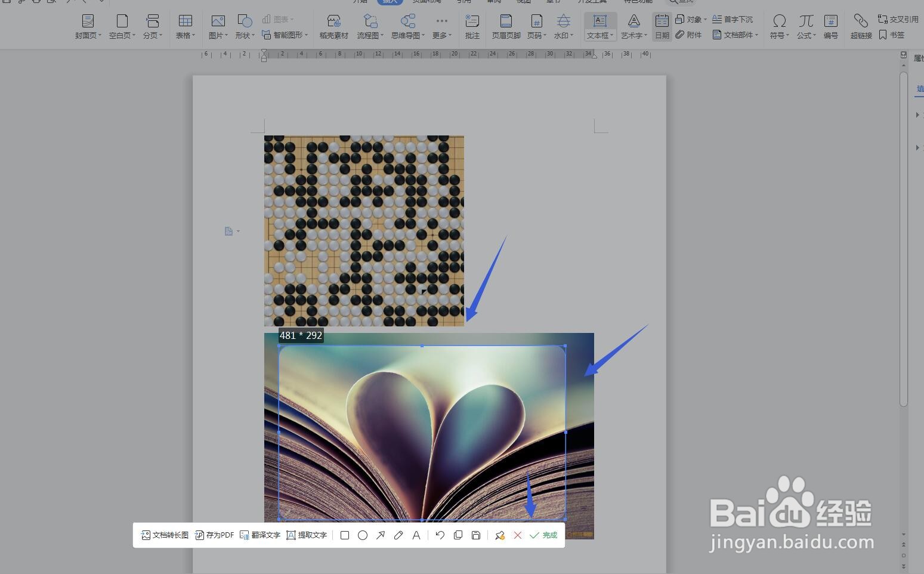Select the rectangle annotation tool
Image resolution: width=924 pixels, height=574 pixels.
pyautogui.click(x=345, y=535)
